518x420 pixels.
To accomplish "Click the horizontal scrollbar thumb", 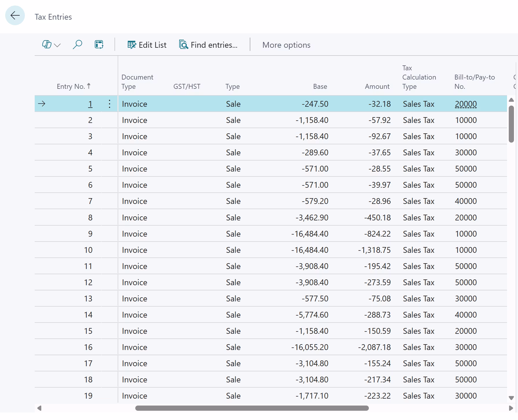I will (252, 408).
